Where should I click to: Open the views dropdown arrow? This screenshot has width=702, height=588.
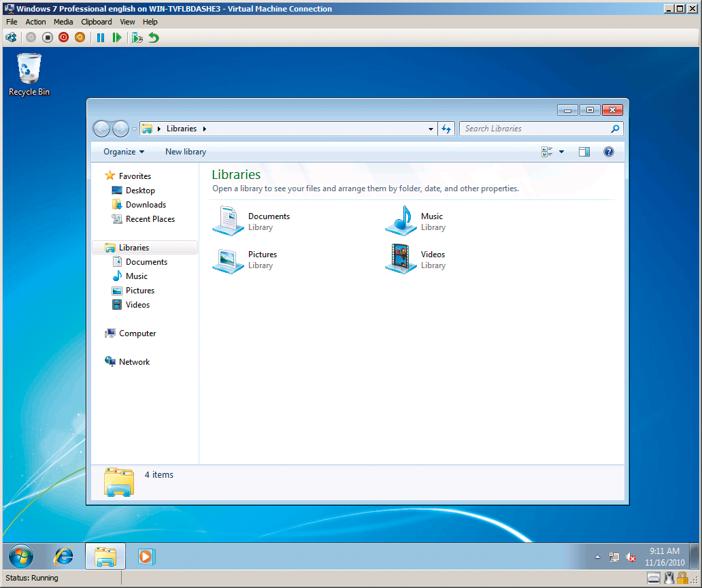click(x=561, y=151)
